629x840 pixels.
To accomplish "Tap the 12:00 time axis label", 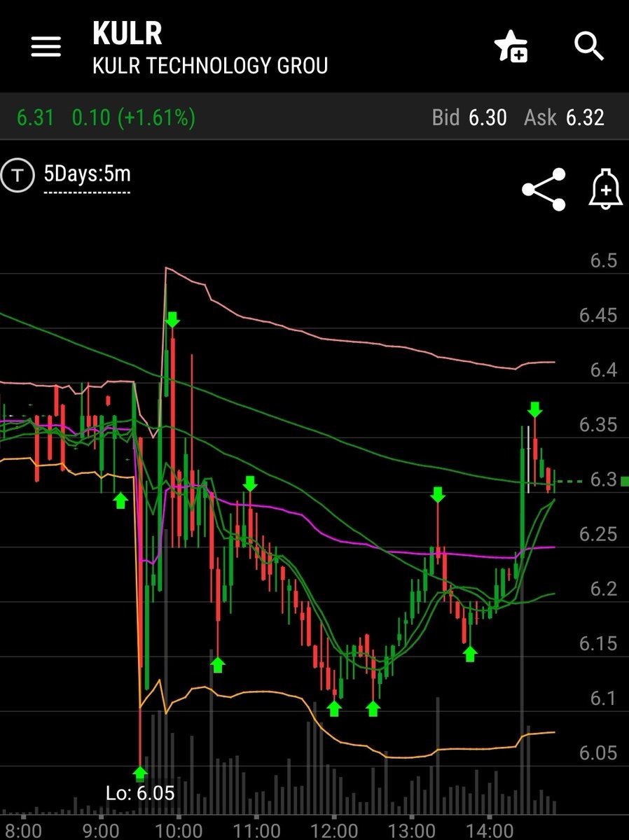I will point(334,831).
